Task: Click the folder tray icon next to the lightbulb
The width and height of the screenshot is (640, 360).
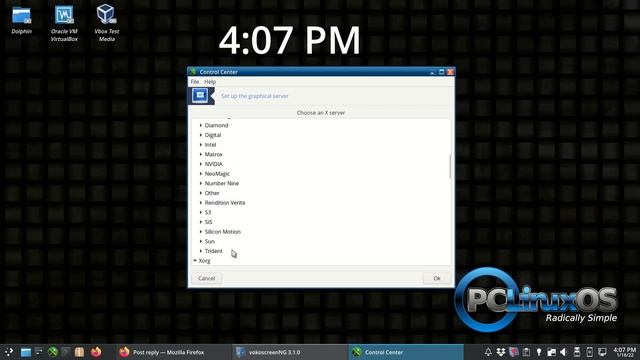Action: (x=551, y=352)
